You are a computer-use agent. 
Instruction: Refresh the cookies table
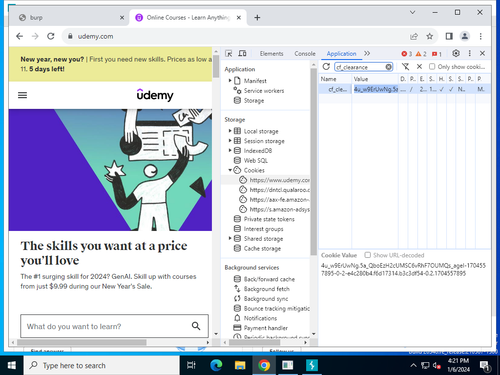(x=326, y=67)
